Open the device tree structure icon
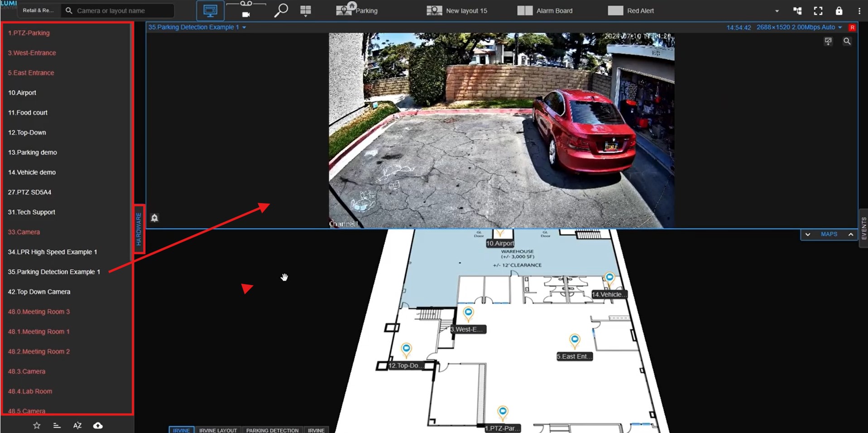 797,11
